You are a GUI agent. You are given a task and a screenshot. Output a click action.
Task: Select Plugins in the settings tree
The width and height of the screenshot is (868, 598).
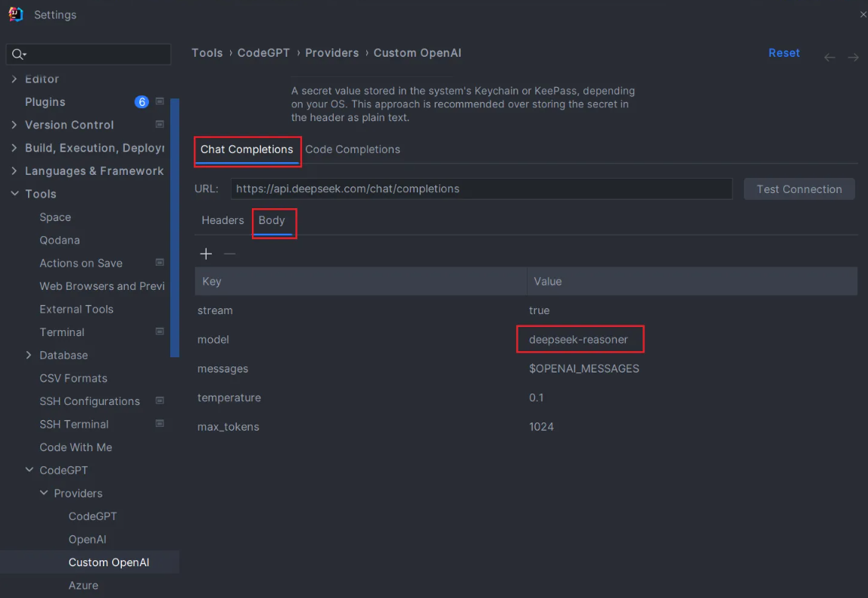(x=45, y=102)
